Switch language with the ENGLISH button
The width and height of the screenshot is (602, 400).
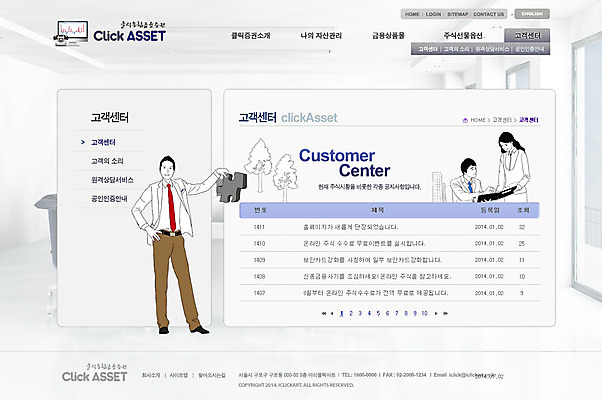coord(532,14)
